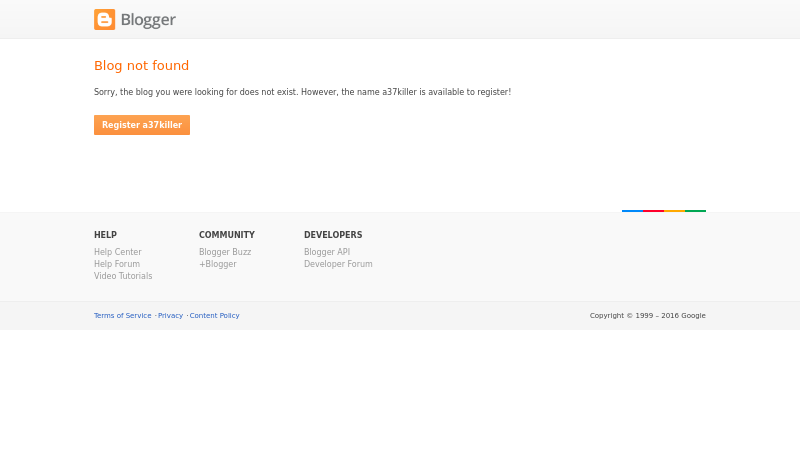Click the 'Copyright © 1999 – 2016 Google' text

coord(647,316)
